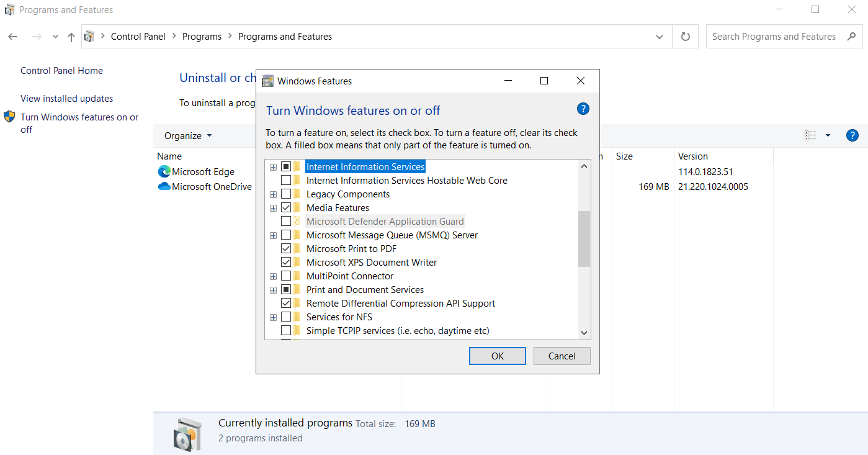Select Microsoft Defender Application Guard entry

pos(385,222)
